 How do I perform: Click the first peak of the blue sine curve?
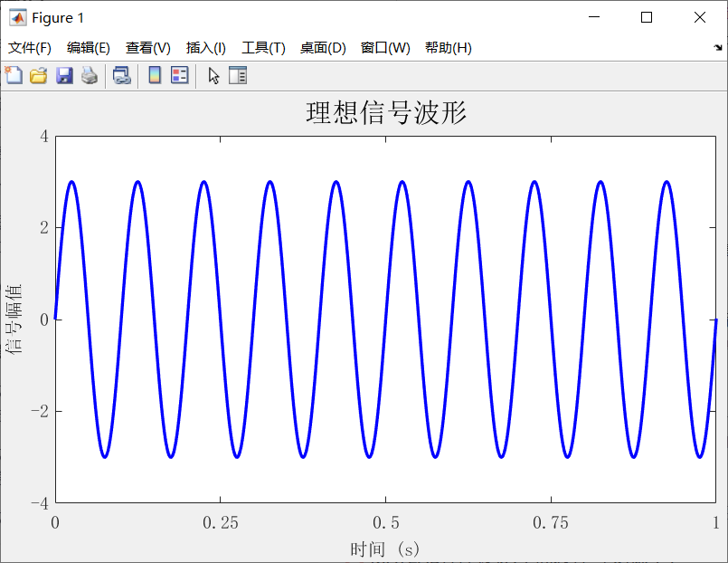72,182
